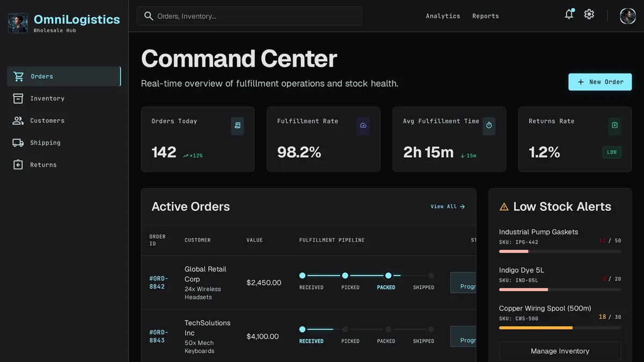Screen dimensions: 644x362
Task: Click the Packed step dot for ORD-8842
Action: click(x=388, y=276)
